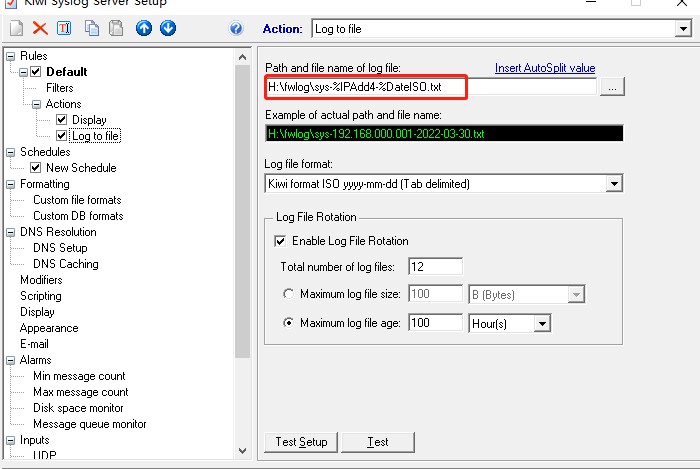Click the Test Setup button
Viewport: 700px width, 469px height.
click(301, 442)
